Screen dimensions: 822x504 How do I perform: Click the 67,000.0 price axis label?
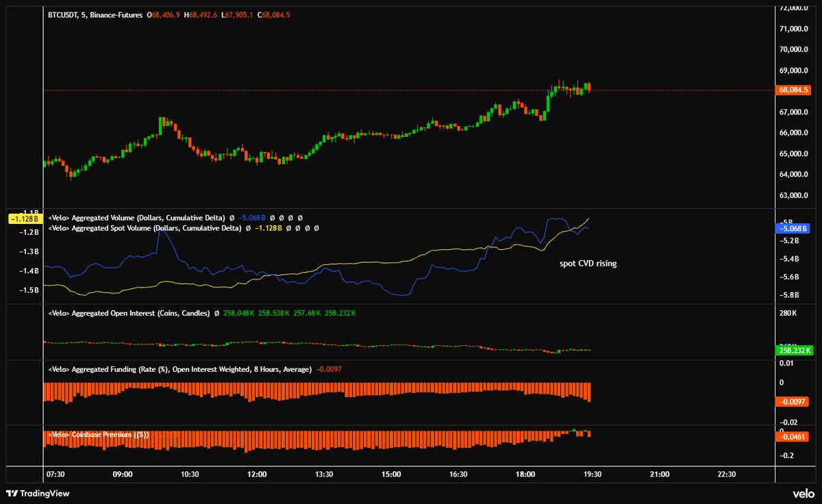pyautogui.click(x=794, y=112)
